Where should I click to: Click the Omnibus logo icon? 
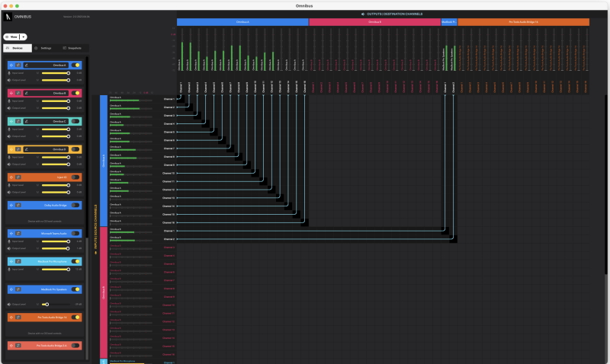pos(8,16)
